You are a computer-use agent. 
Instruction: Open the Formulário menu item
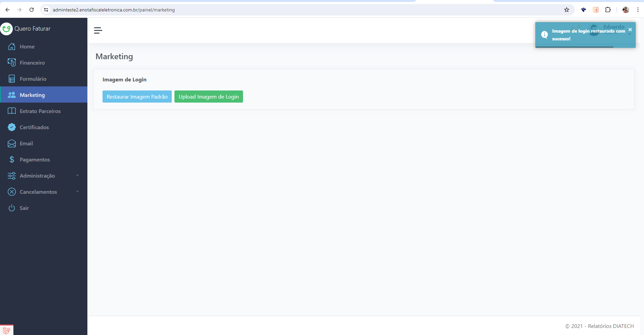(33, 79)
